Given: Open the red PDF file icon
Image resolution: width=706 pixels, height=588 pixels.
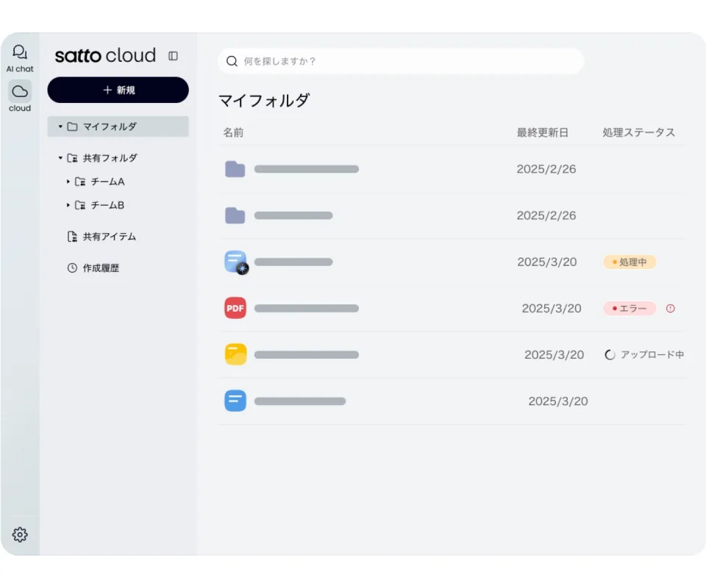Looking at the screenshot, I should [235, 308].
